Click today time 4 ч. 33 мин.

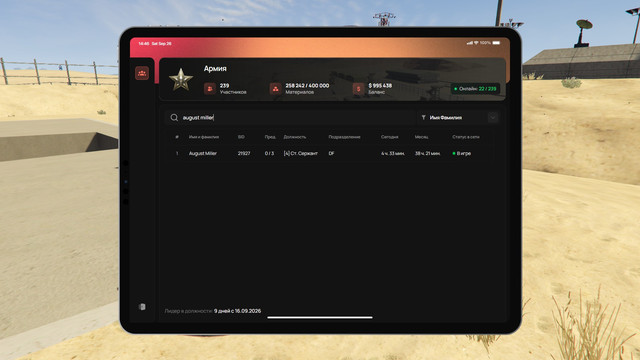[x=393, y=153]
